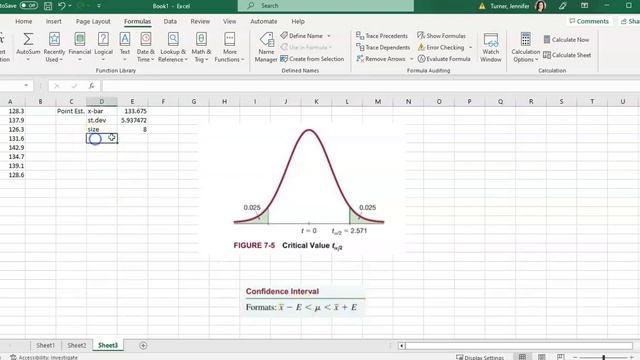Add a new sheet
Viewport: 640px width, 360px height.
tap(143, 346)
